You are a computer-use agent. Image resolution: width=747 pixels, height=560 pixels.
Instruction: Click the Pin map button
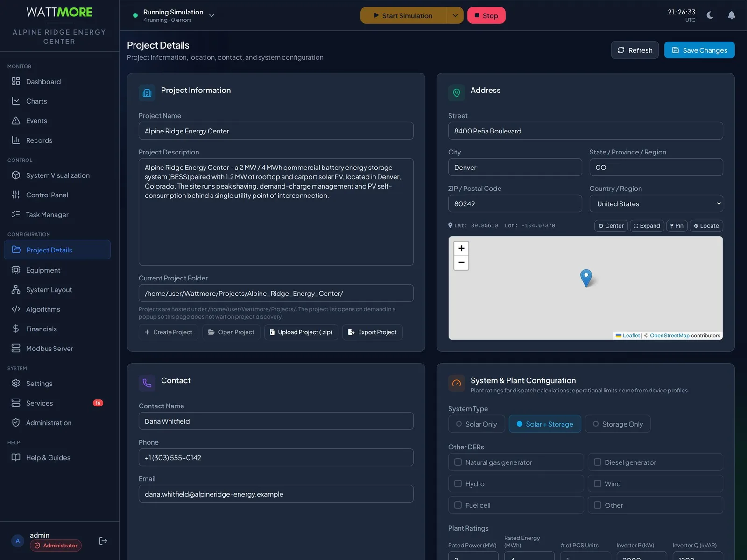click(677, 226)
